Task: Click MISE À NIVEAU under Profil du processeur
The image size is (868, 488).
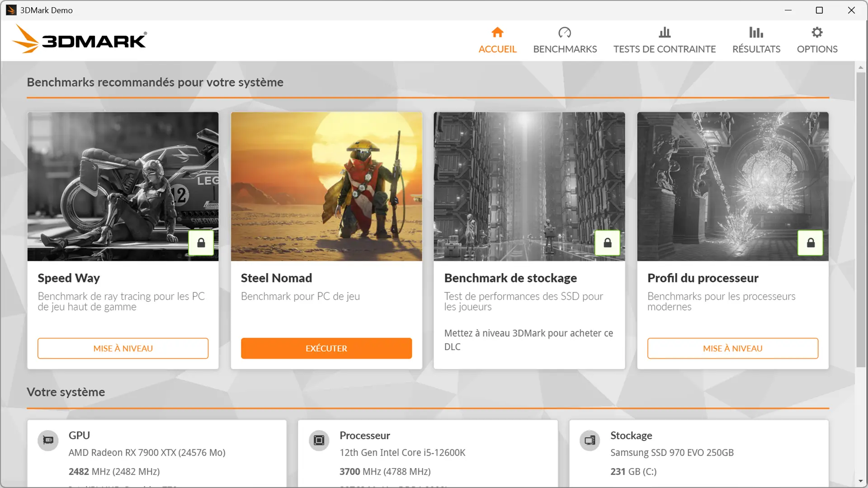Action: click(x=733, y=348)
